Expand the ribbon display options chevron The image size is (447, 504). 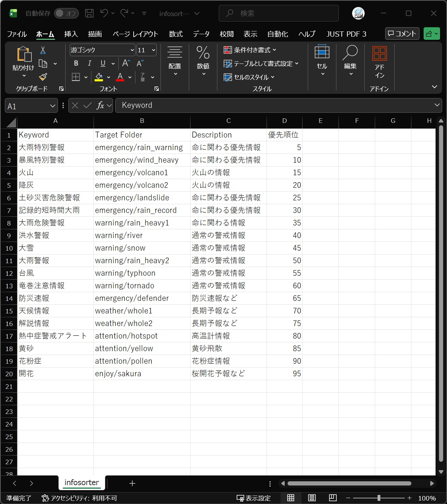coord(434,87)
